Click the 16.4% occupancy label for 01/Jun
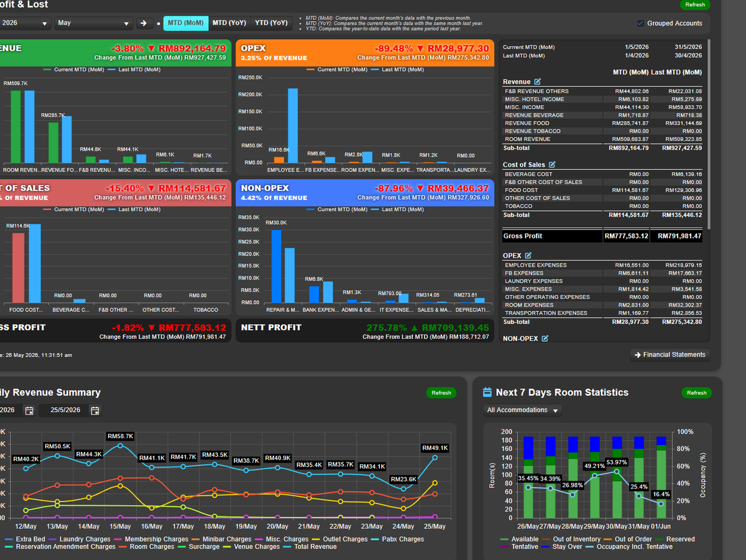 click(x=661, y=494)
